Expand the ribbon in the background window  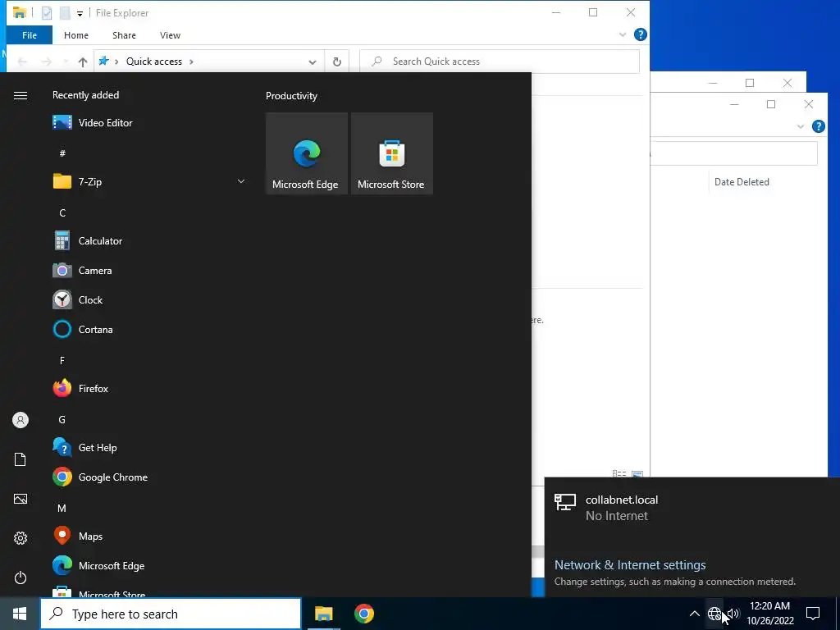click(801, 126)
